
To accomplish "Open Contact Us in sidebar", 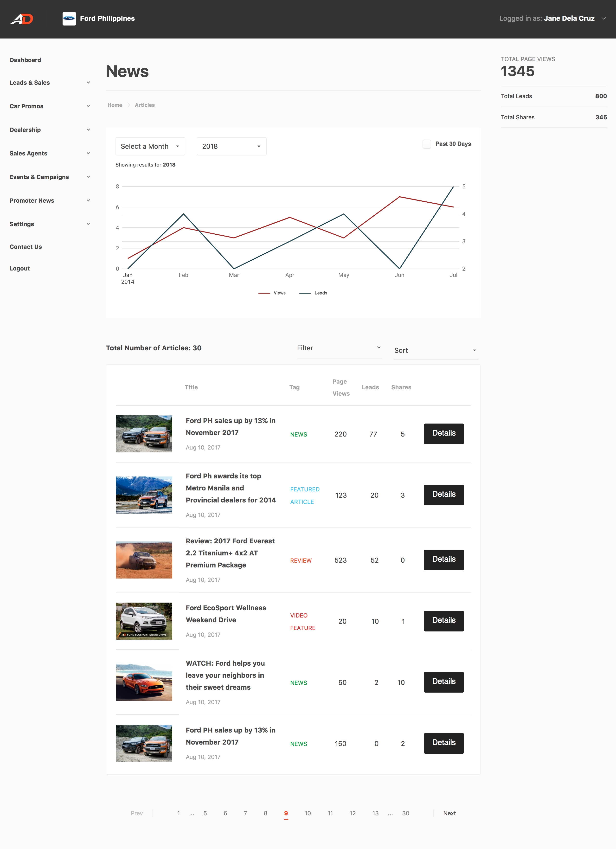I will click(26, 247).
